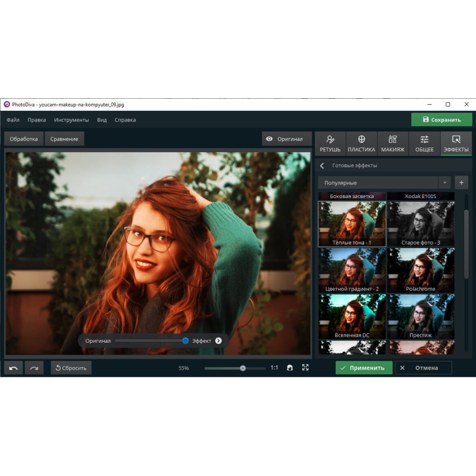Click the undo arrow icon
This screenshot has width=476, height=476.
point(13,368)
